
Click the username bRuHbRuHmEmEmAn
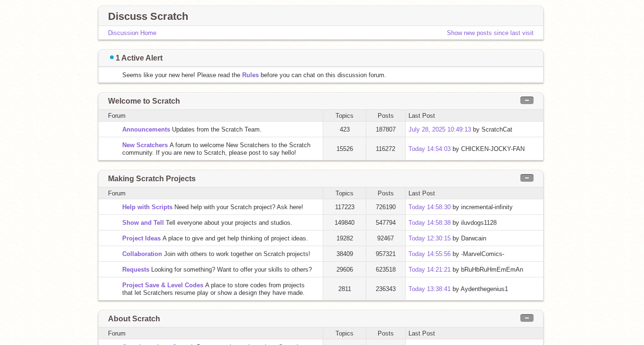492,269
